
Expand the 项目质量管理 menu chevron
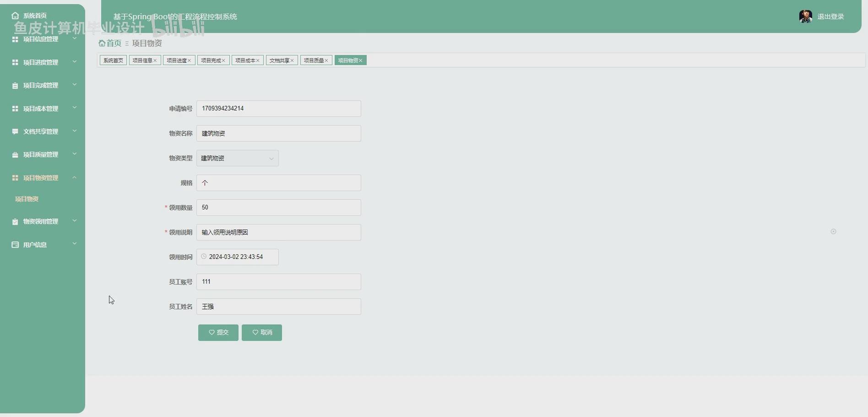coord(75,154)
